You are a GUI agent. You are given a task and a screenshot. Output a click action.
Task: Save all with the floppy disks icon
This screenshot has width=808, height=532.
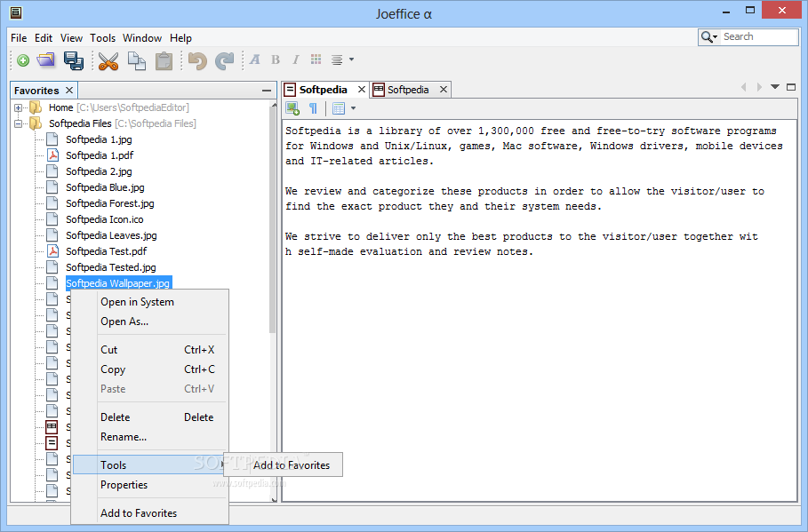point(74,60)
